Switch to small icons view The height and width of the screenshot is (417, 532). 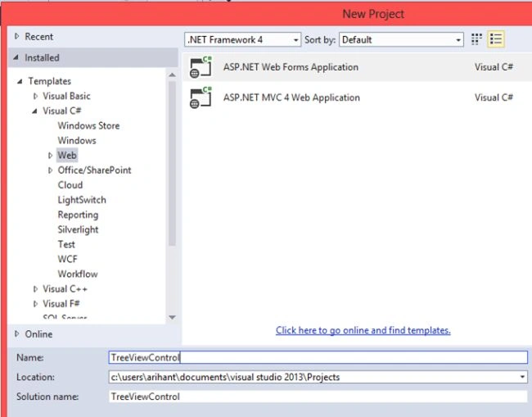476,39
